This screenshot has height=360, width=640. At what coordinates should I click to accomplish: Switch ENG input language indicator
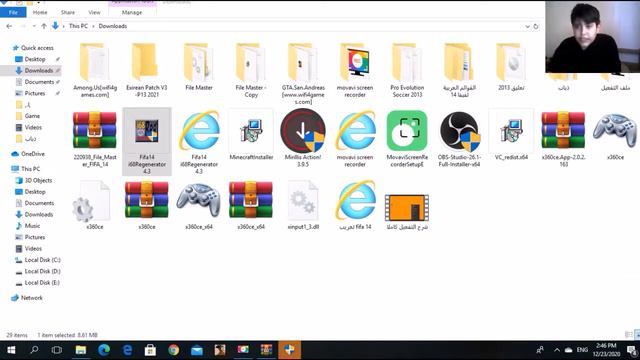(x=582, y=350)
